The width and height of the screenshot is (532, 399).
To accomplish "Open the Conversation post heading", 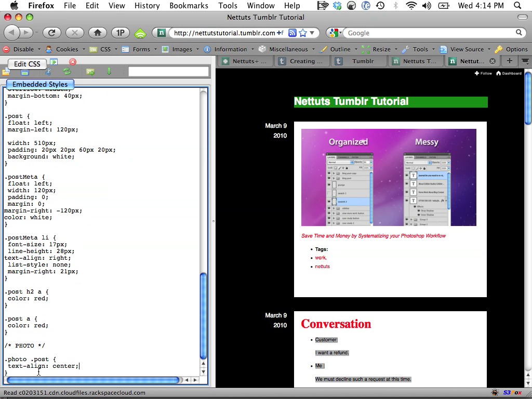I will [x=336, y=324].
